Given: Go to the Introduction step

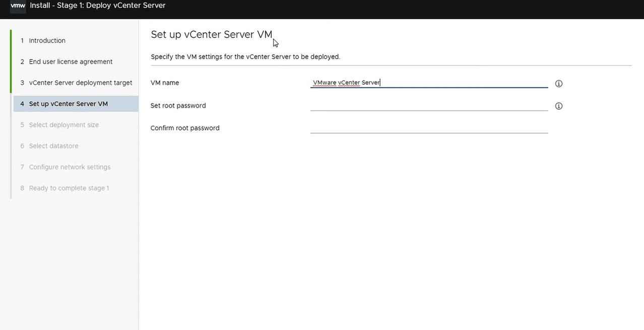Looking at the screenshot, I should 47,40.
